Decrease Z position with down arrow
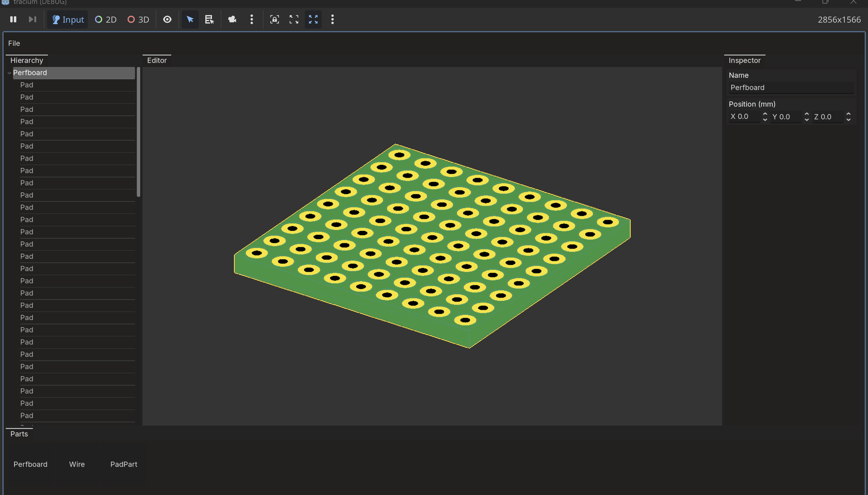The image size is (868, 495). (x=848, y=119)
